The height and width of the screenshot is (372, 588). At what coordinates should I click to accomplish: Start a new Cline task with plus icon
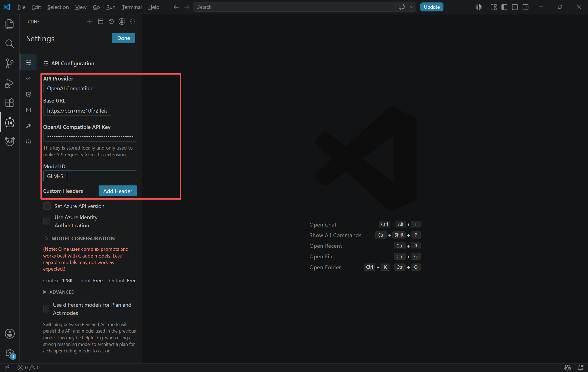click(90, 21)
